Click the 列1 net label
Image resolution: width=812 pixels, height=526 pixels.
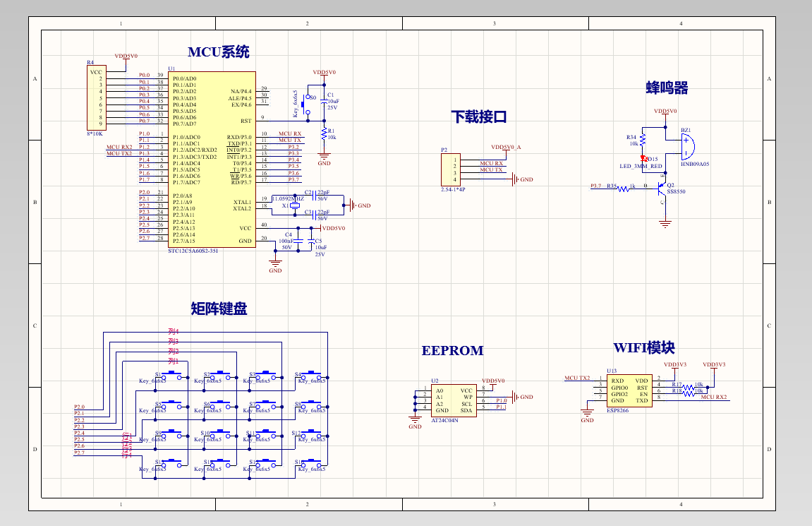point(174,361)
